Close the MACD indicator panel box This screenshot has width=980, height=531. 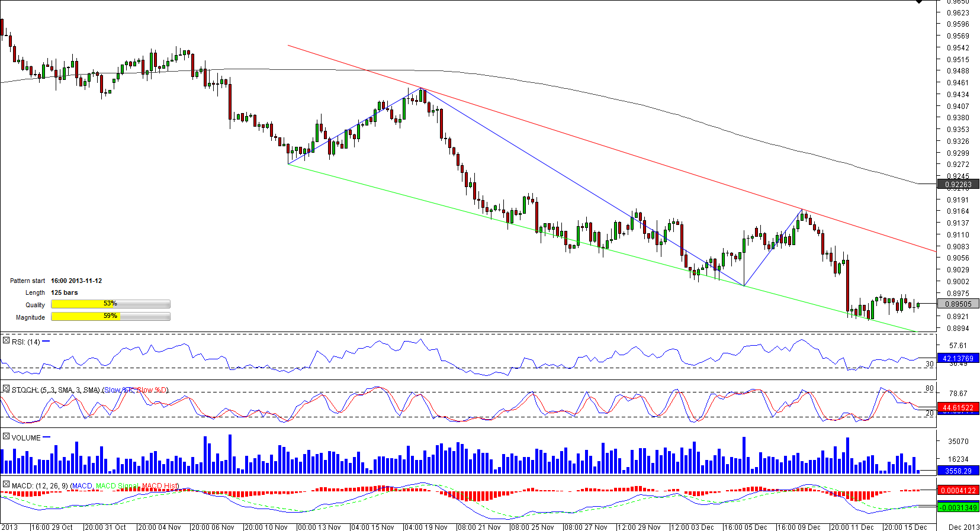point(6,485)
